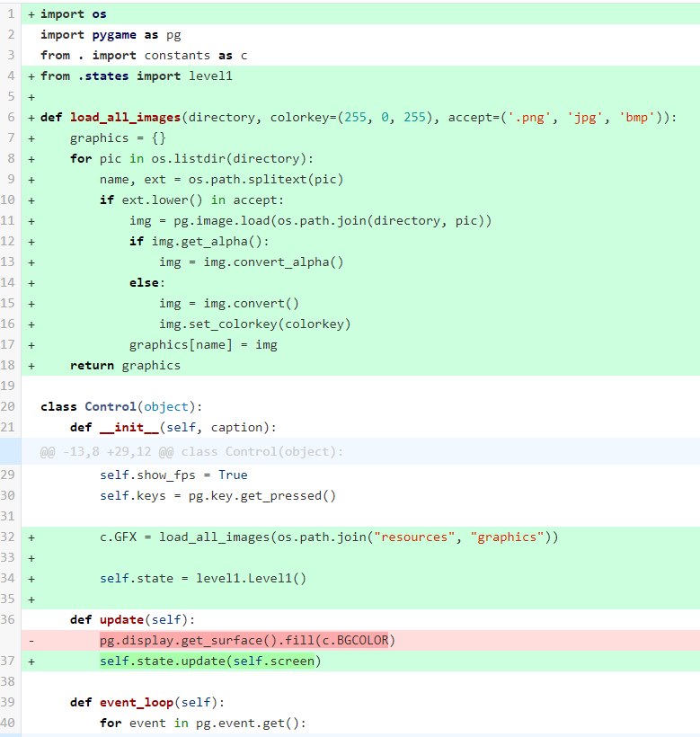Click the '.png' string literal
The image size is (700, 737).
pyautogui.click(x=528, y=118)
